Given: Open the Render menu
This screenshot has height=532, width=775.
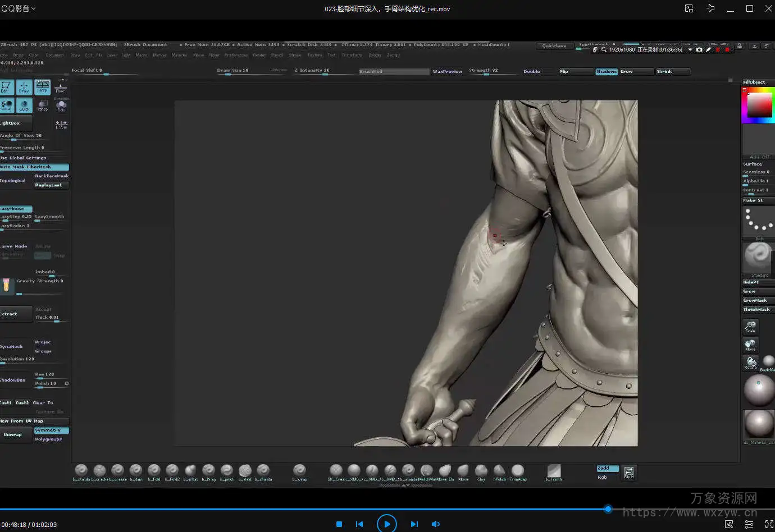Looking at the screenshot, I should (259, 55).
